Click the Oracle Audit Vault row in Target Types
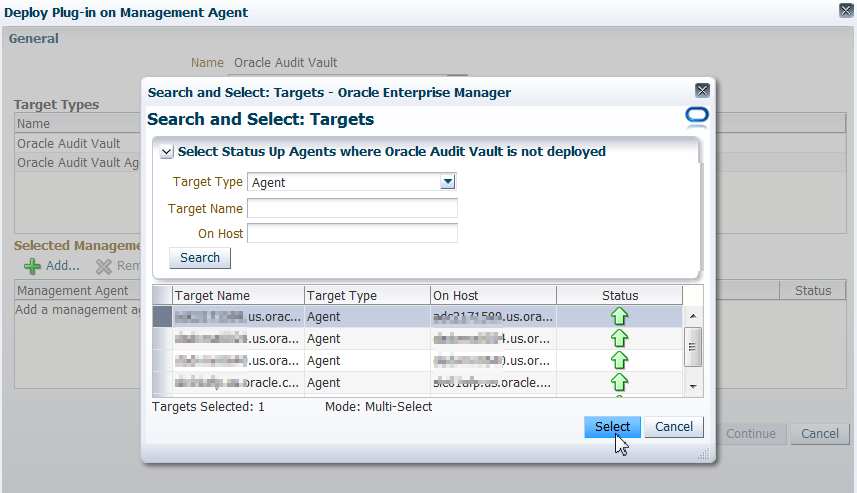Viewport: 857px width, 493px height. [x=78, y=143]
